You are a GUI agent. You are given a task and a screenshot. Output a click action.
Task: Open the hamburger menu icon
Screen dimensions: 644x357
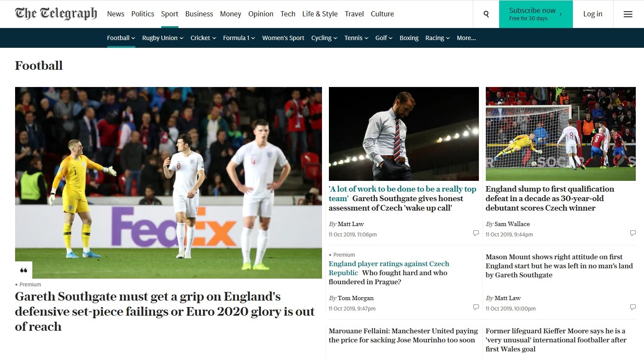(628, 14)
